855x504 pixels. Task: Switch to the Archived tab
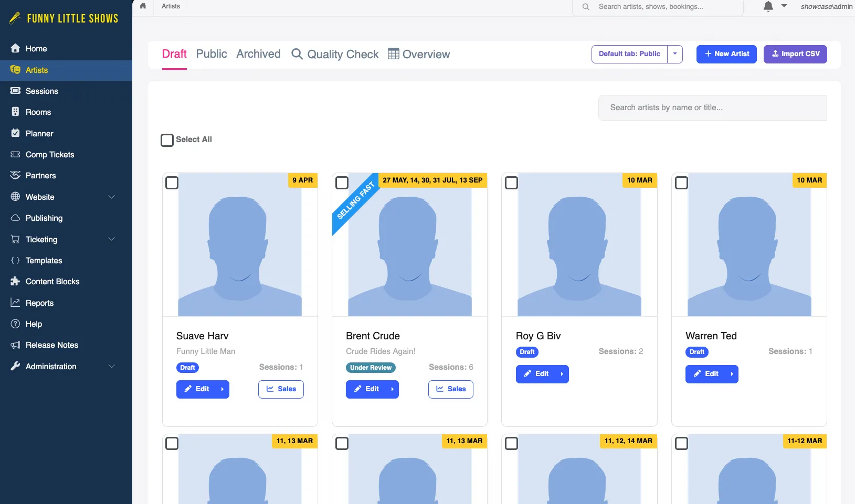click(258, 54)
